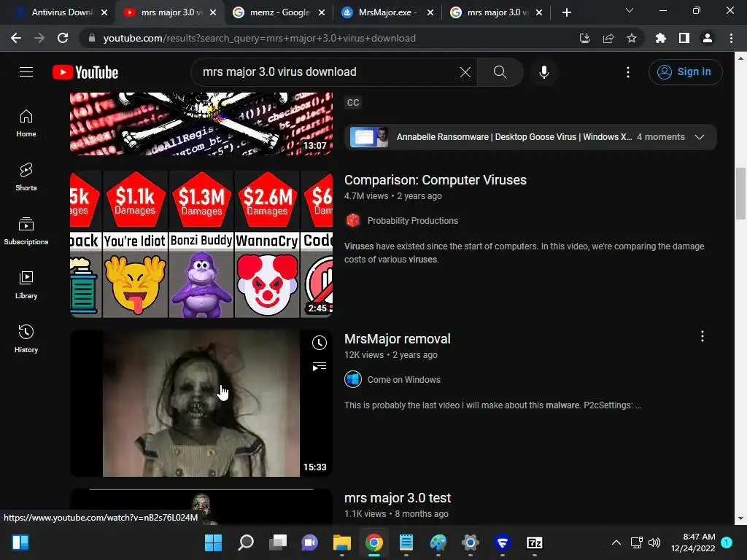Open File Explorer from taskbar

pyautogui.click(x=341, y=542)
